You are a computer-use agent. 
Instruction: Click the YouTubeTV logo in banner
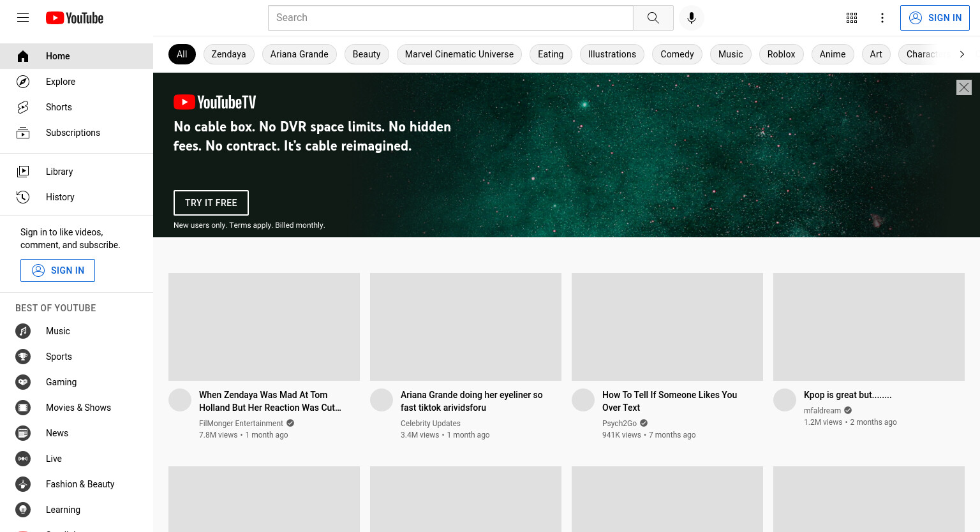215,102
